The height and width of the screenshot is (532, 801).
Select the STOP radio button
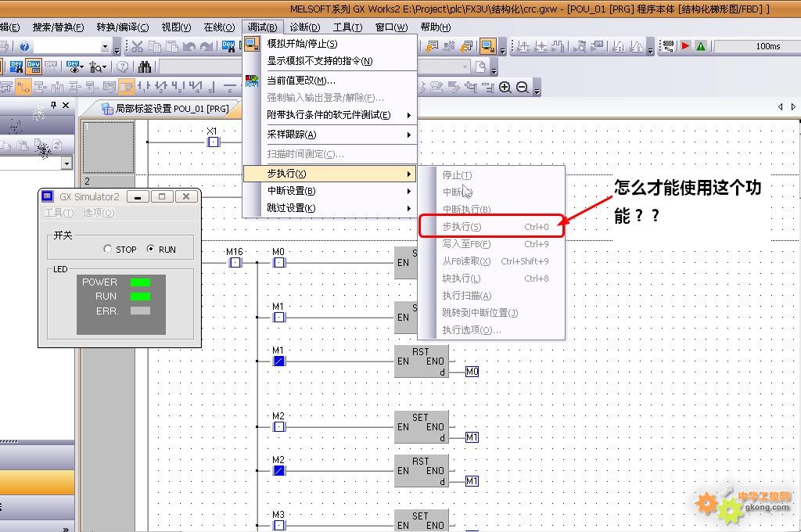coord(107,249)
